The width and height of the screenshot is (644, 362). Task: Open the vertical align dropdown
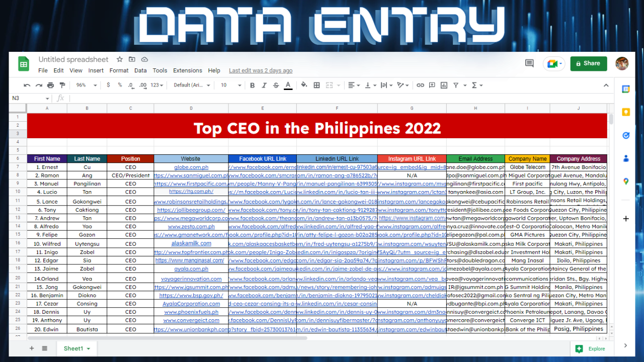[370, 85]
